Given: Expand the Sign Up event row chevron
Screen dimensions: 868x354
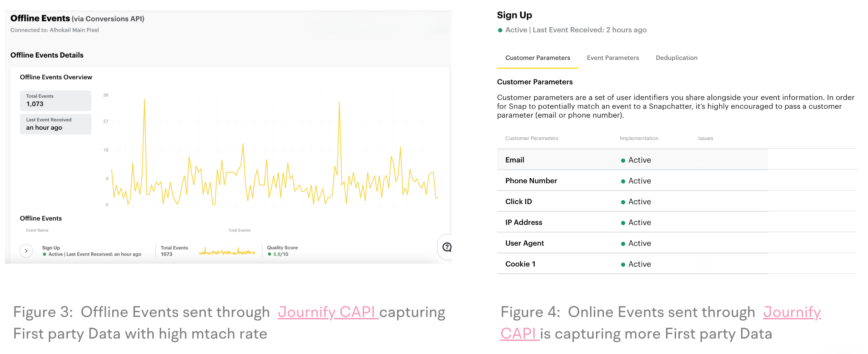Looking at the screenshot, I should pos(26,251).
